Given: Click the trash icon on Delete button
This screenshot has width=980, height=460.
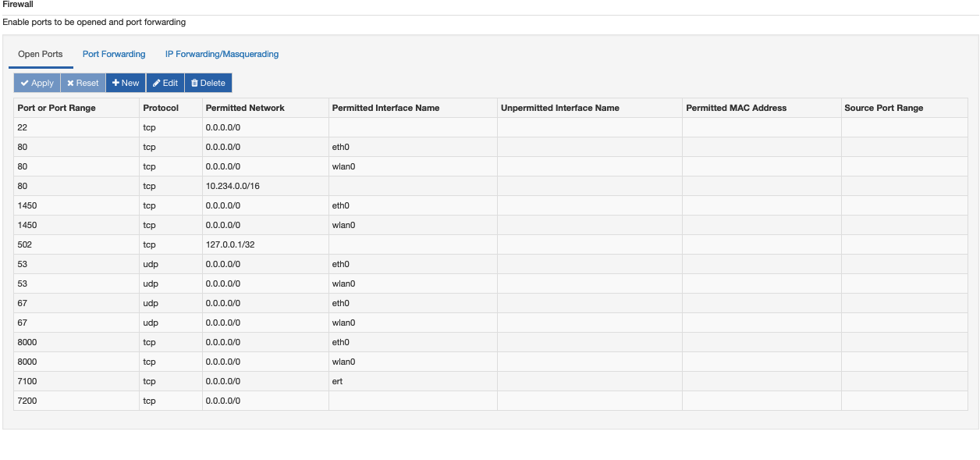Looking at the screenshot, I should (194, 82).
